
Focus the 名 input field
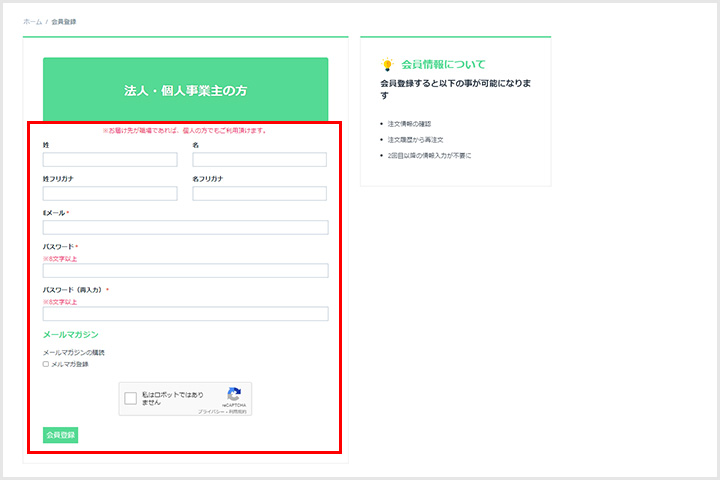pyautogui.click(x=259, y=159)
